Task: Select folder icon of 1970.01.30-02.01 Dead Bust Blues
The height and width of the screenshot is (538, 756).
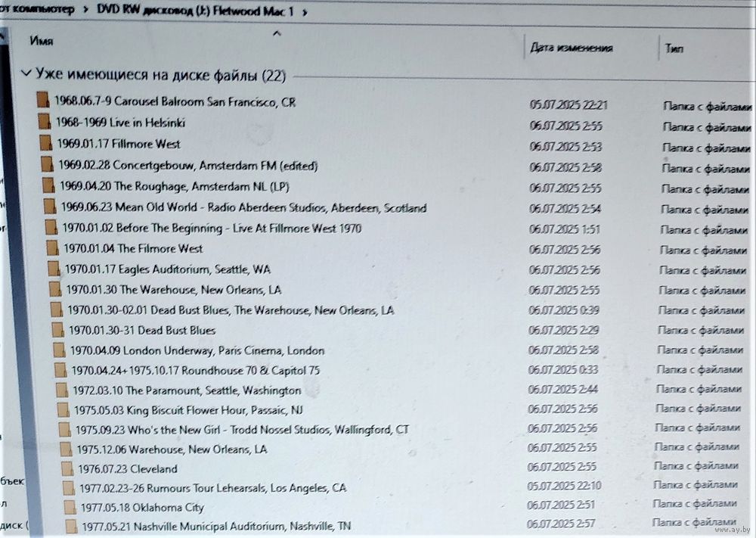Action: 57,309
